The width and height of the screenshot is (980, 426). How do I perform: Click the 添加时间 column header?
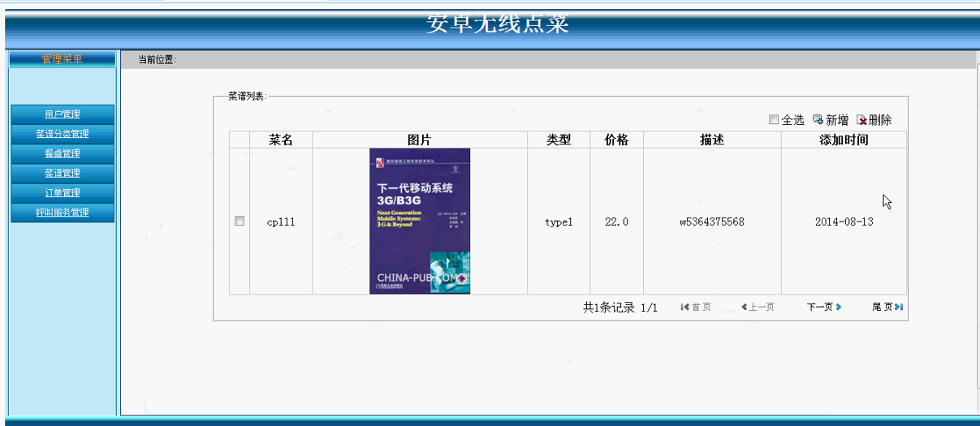[844, 140]
